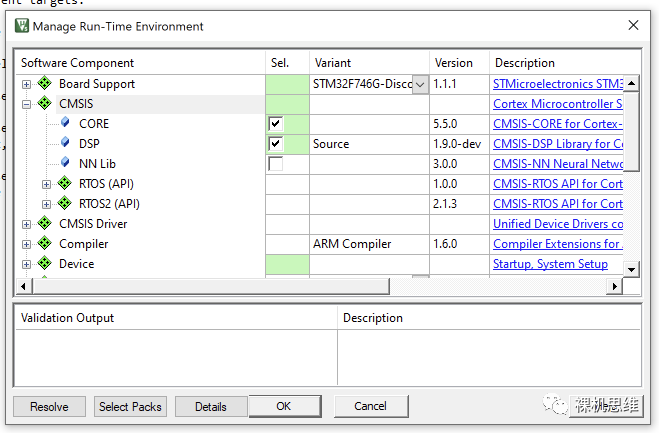Select the 'CMSIS Driver' tree row label
Screen dimensions: 659x433
pyautogui.click(x=93, y=224)
